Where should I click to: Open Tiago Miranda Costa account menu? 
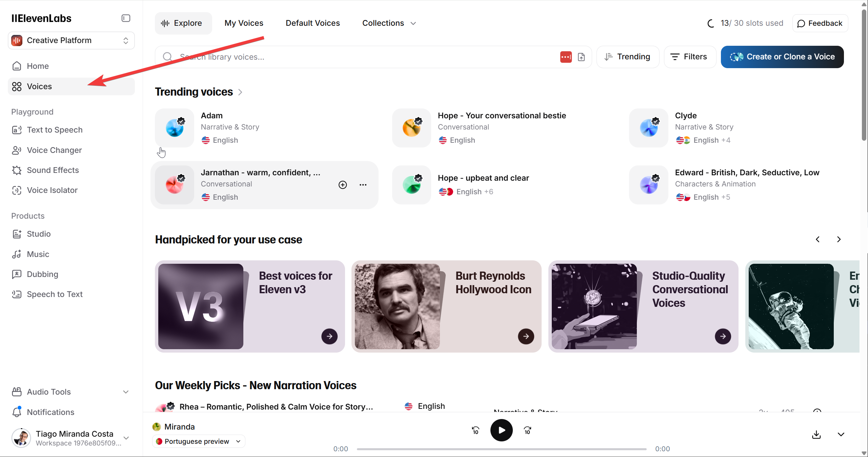point(71,438)
